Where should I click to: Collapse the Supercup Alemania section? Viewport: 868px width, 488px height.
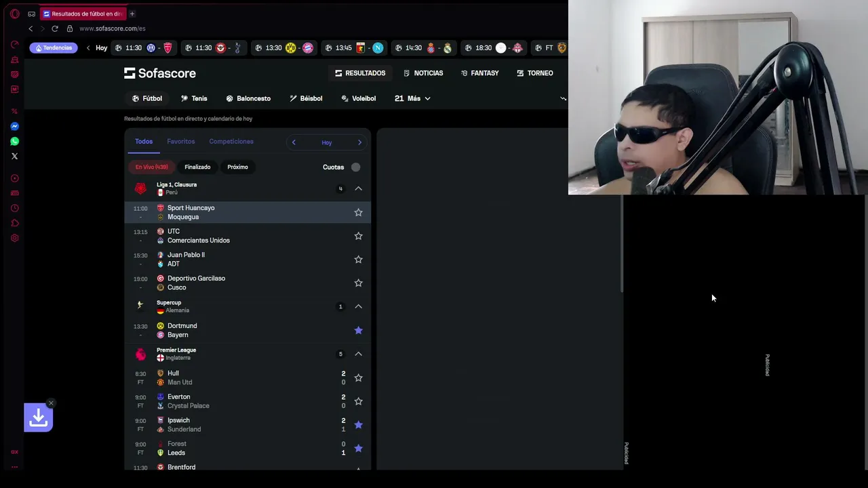[x=358, y=306]
